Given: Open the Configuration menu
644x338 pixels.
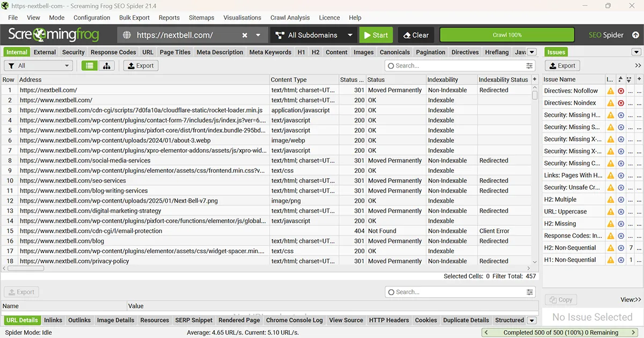Looking at the screenshot, I should pyautogui.click(x=92, y=17).
